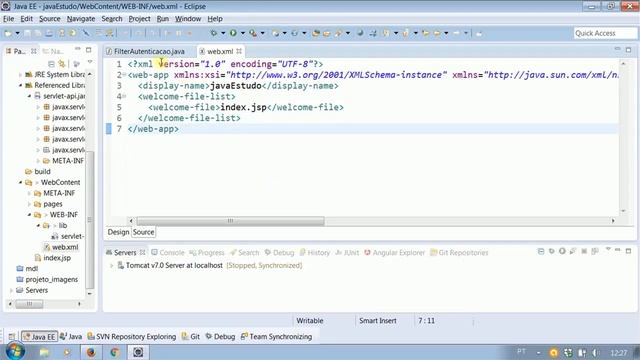Switch to SVN Repository Exploring perspective
Viewport: 640px width, 360px height.
pyautogui.click(x=132, y=337)
